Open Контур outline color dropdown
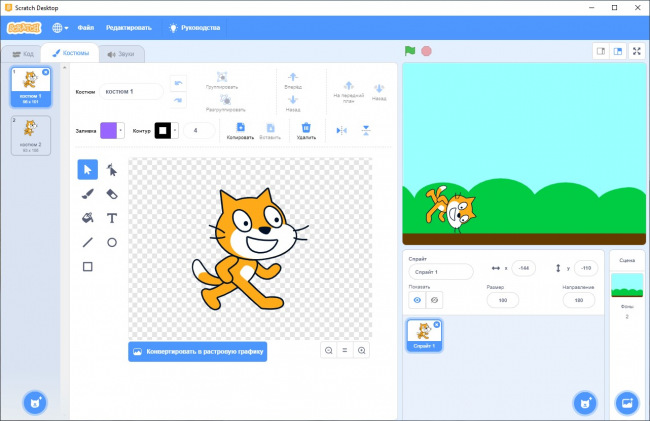The width and height of the screenshot is (650, 421). [x=175, y=131]
